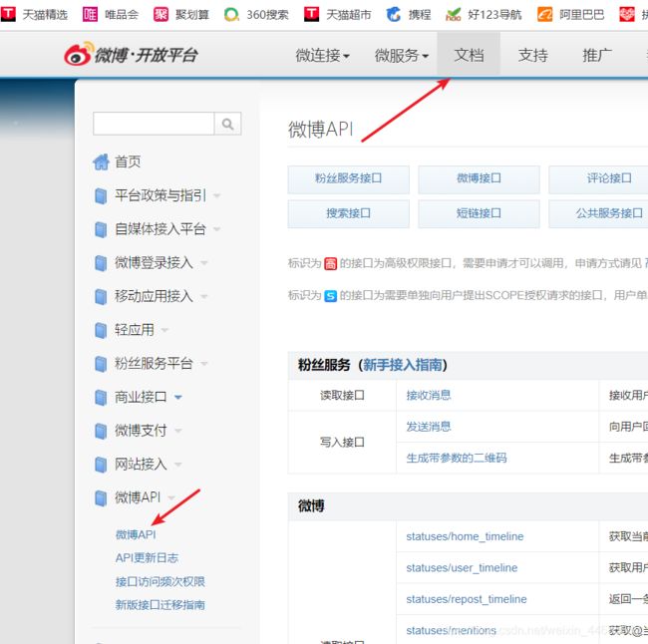Open the 微服务 dropdown menu
This screenshot has width=648, height=644.
pyautogui.click(x=402, y=55)
